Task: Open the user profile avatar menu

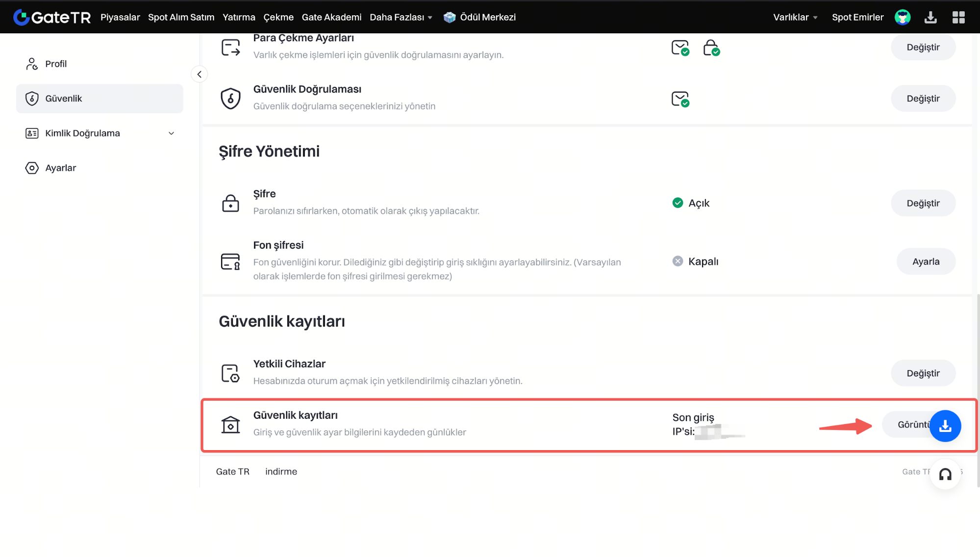Action: [902, 17]
